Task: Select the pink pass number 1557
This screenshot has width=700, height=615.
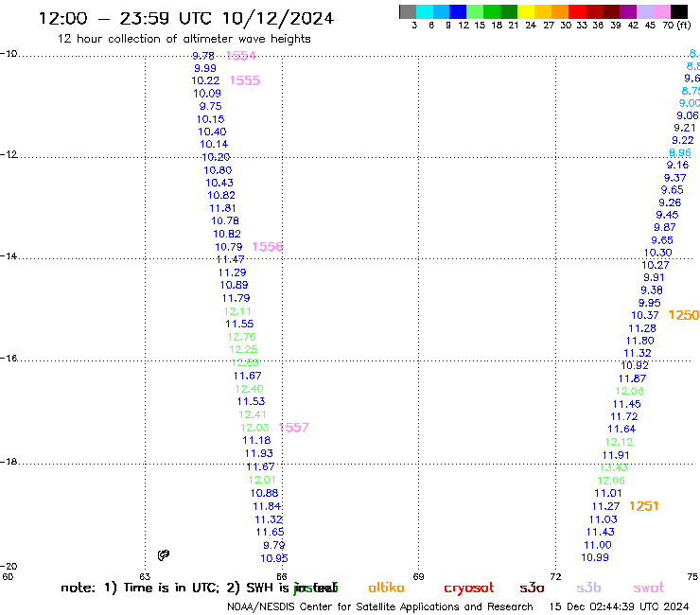Action: pos(294,428)
